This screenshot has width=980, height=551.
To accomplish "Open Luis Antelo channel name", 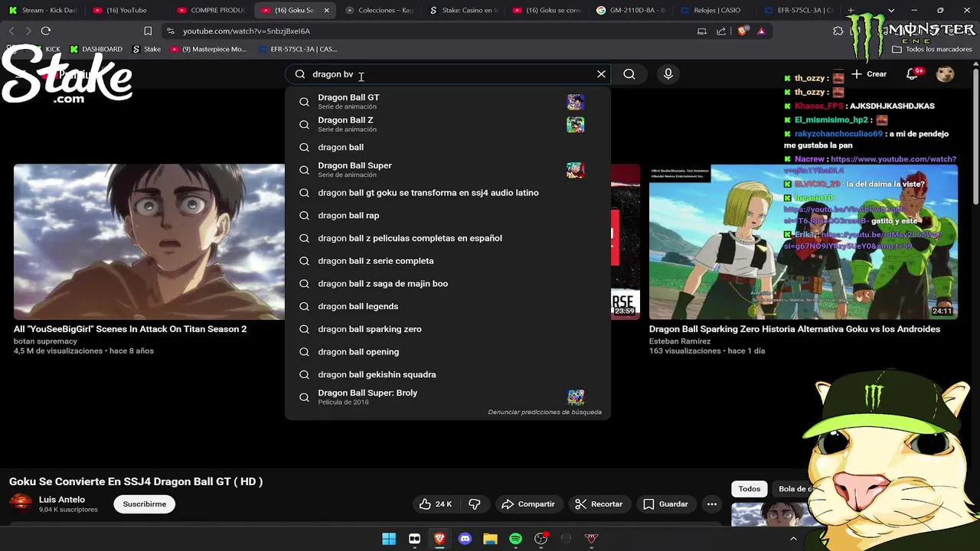I will pos(62,500).
